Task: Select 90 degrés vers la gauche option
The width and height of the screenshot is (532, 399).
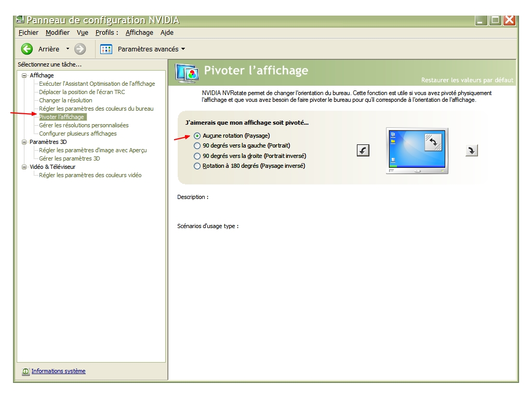Action: [197, 146]
